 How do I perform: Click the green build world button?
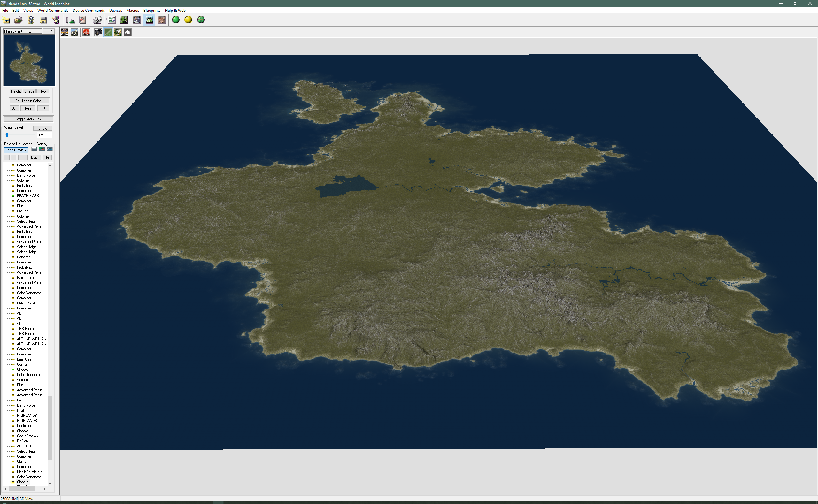(x=176, y=20)
